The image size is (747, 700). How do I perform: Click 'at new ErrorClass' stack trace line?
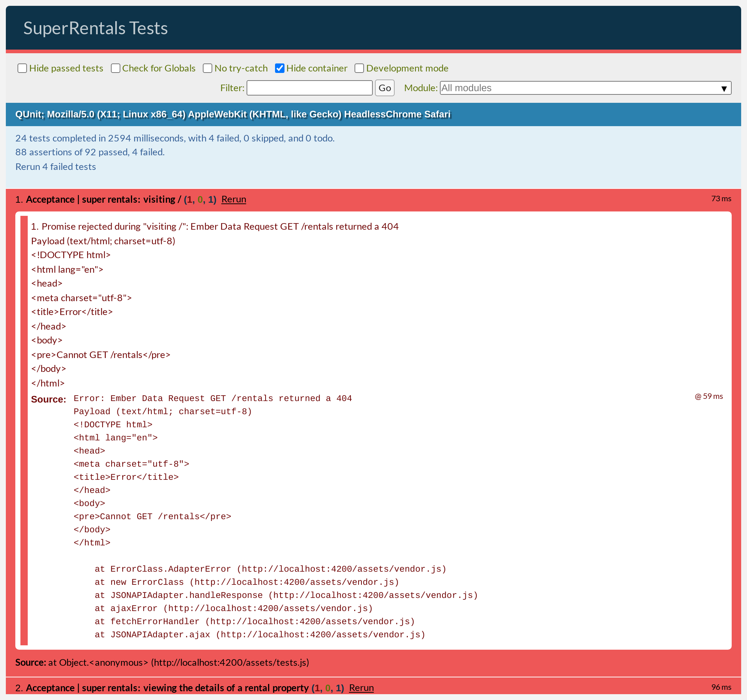pos(247,582)
